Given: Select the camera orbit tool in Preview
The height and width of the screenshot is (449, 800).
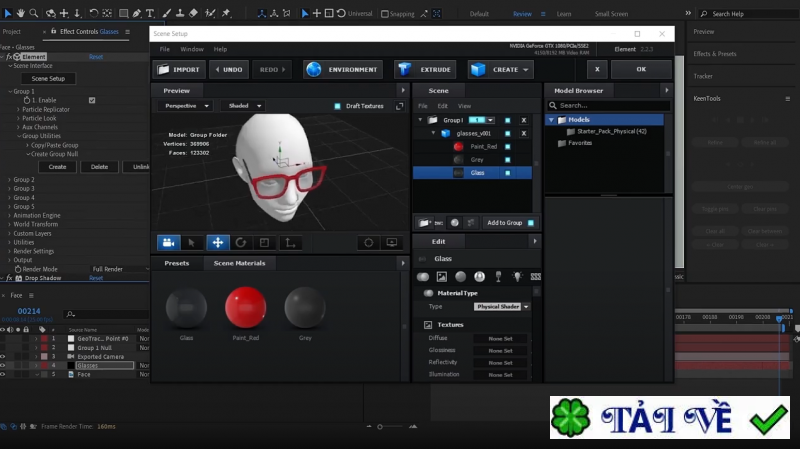Looking at the screenshot, I should click(168, 242).
